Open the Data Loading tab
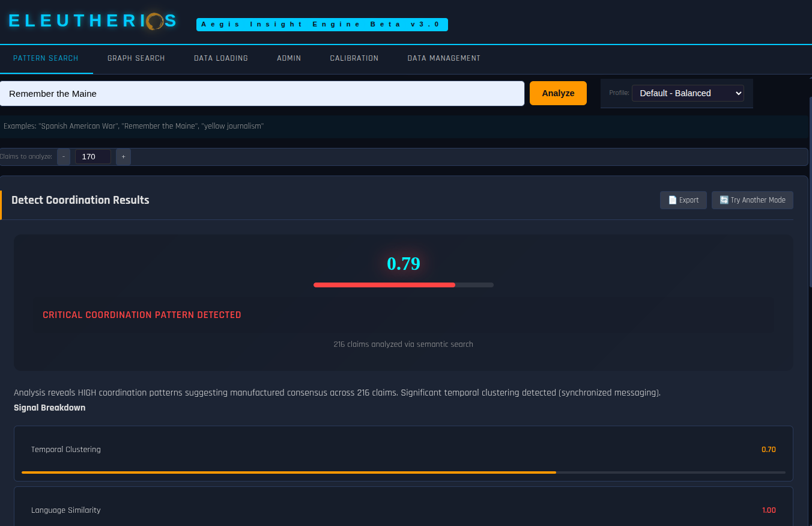812x526 pixels. point(220,58)
